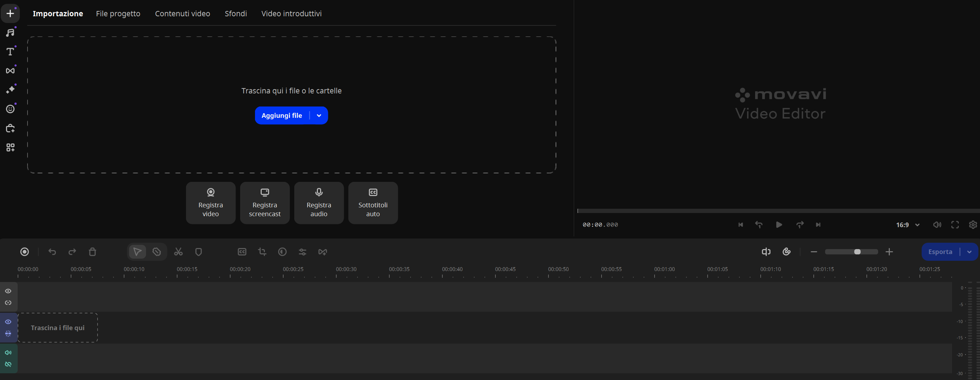Click Registra audio button
980x380 pixels.
click(x=319, y=203)
